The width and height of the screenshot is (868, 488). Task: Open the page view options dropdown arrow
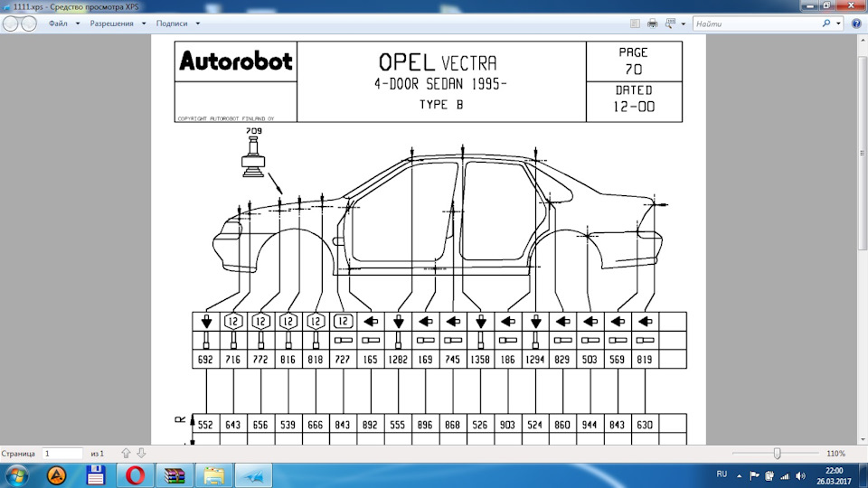[x=684, y=23]
